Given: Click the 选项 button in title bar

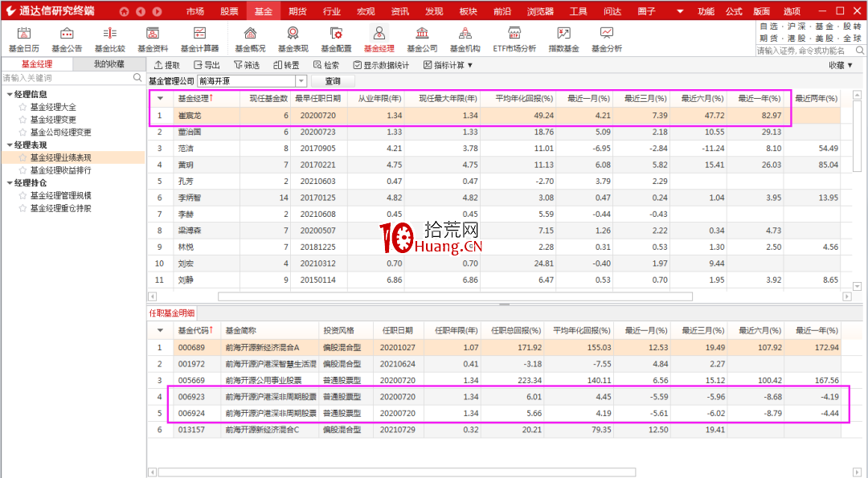Looking at the screenshot, I should click(x=792, y=11).
